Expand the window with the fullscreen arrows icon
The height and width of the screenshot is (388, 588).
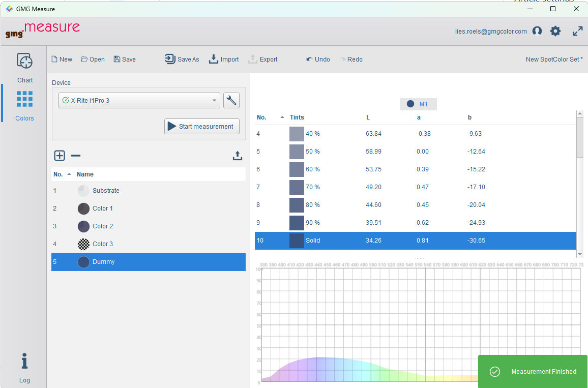(578, 31)
